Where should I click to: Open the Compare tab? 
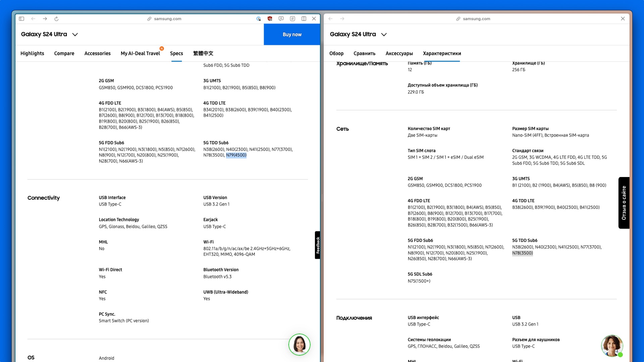64,53
